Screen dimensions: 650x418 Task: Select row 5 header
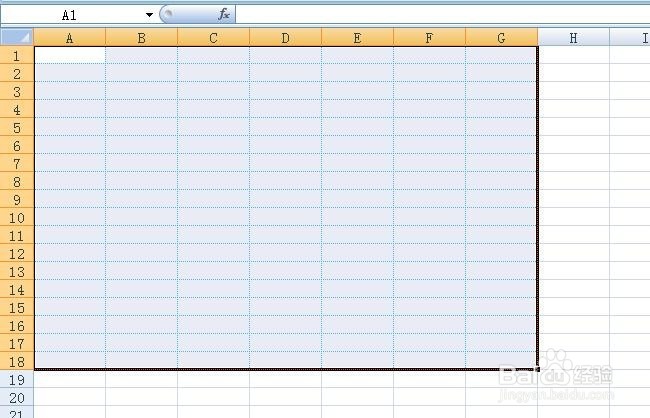pos(17,127)
